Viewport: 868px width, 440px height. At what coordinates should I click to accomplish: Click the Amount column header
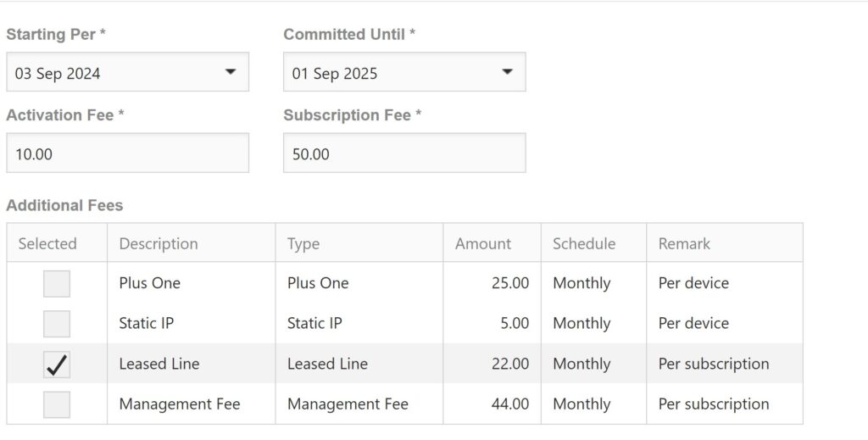coord(483,243)
